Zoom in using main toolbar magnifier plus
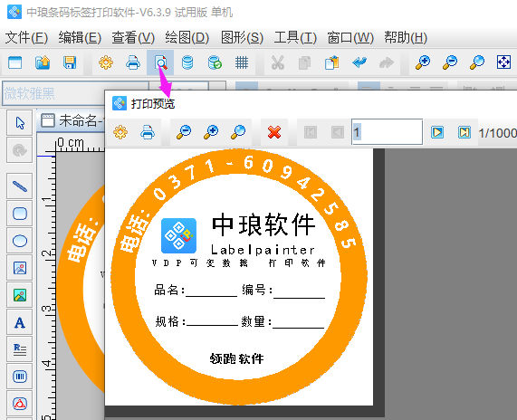 [x=423, y=62]
